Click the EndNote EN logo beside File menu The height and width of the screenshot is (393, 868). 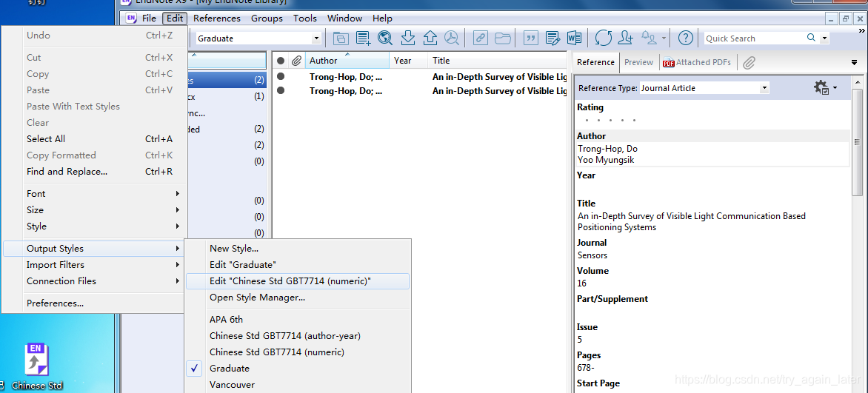coord(130,18)
